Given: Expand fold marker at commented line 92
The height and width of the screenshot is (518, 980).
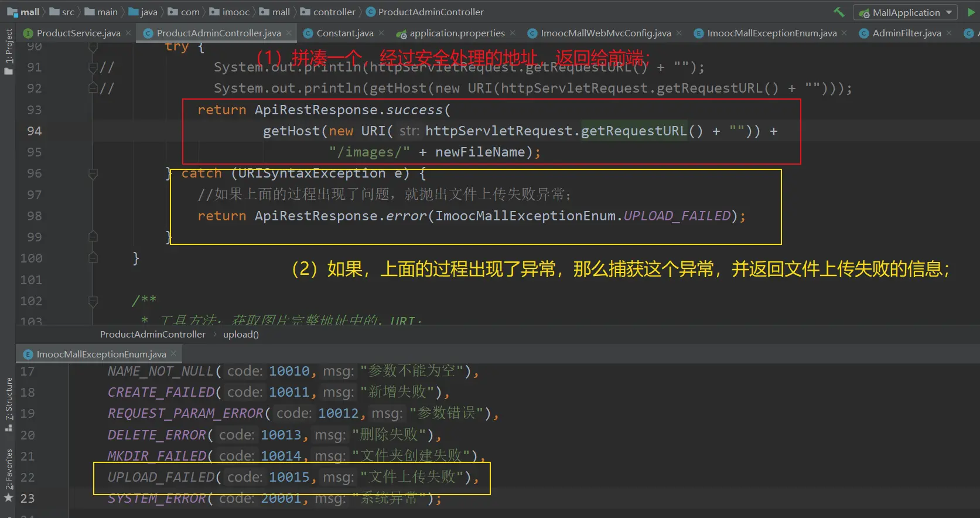Looking at the screenshot, I should 93,88.
